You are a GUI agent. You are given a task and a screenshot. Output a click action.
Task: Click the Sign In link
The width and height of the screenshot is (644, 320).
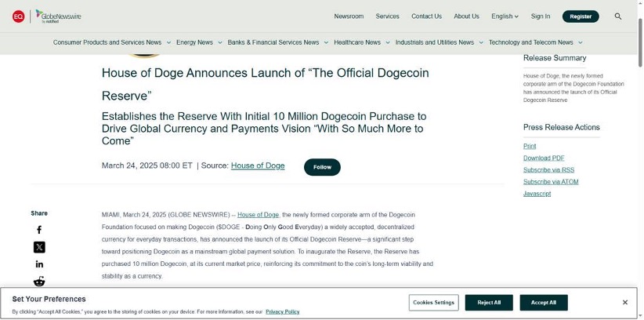[x=541, y=16]
